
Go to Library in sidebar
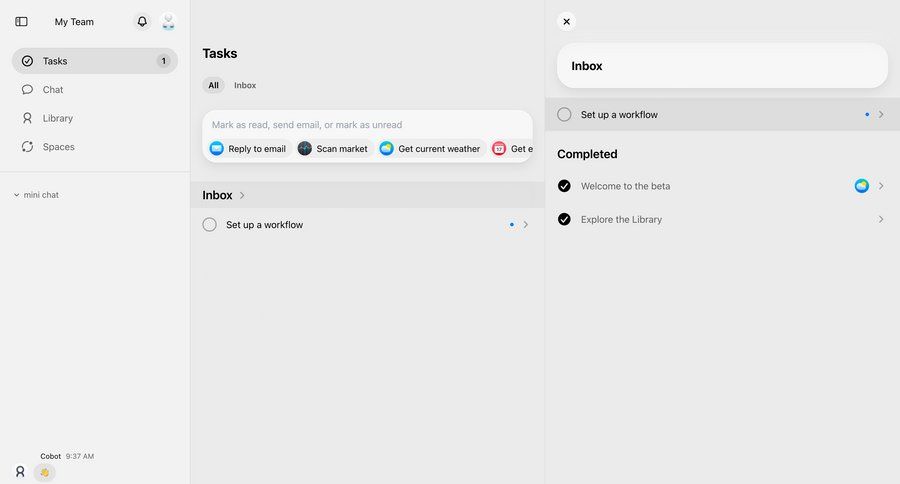tap(57, 118)
